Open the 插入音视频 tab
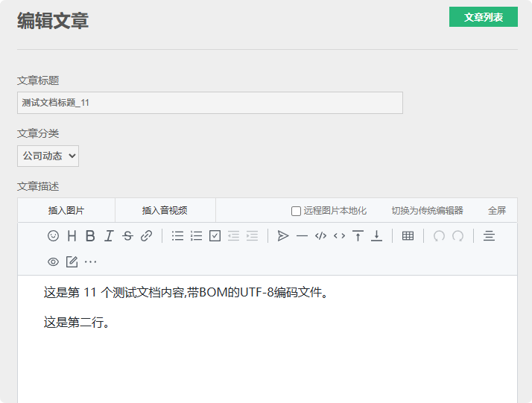 click(x=165, y=211)
